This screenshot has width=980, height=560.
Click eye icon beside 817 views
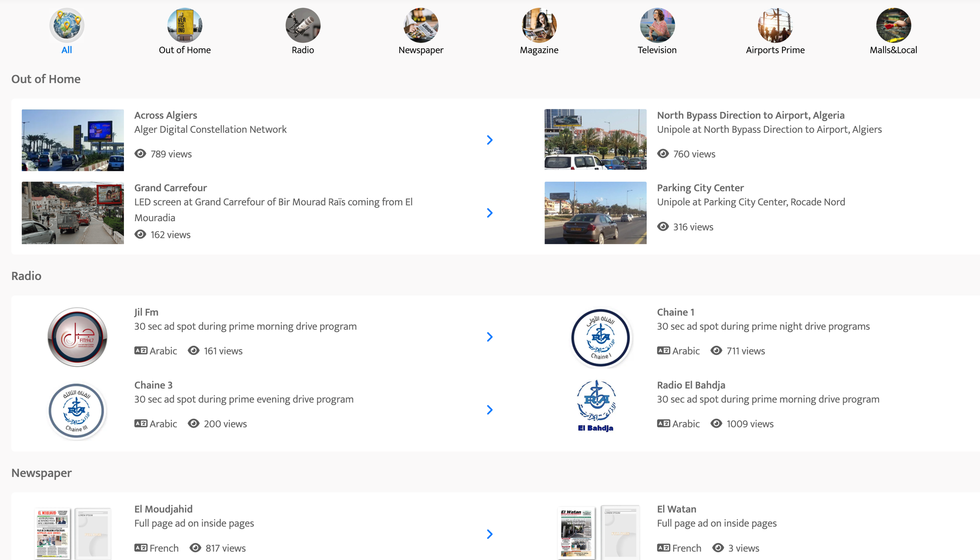[x=195, y=548]
